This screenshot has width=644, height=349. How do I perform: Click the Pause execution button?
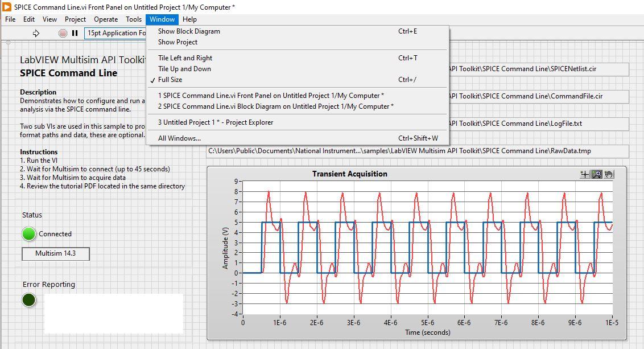tap(75, 33)
